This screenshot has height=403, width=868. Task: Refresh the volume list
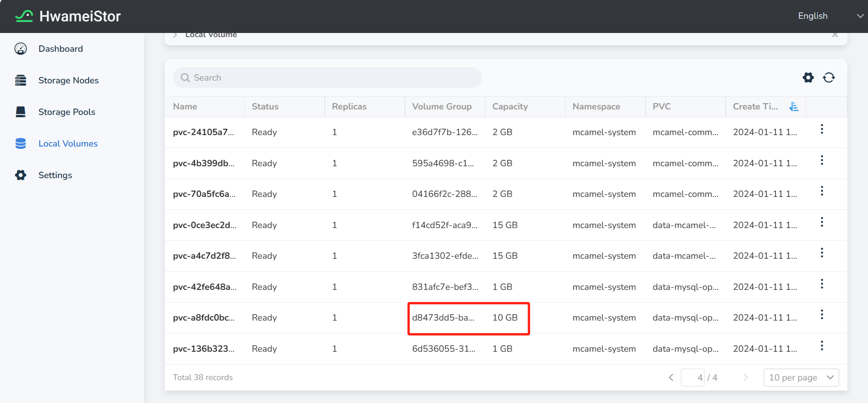point(829,78)
